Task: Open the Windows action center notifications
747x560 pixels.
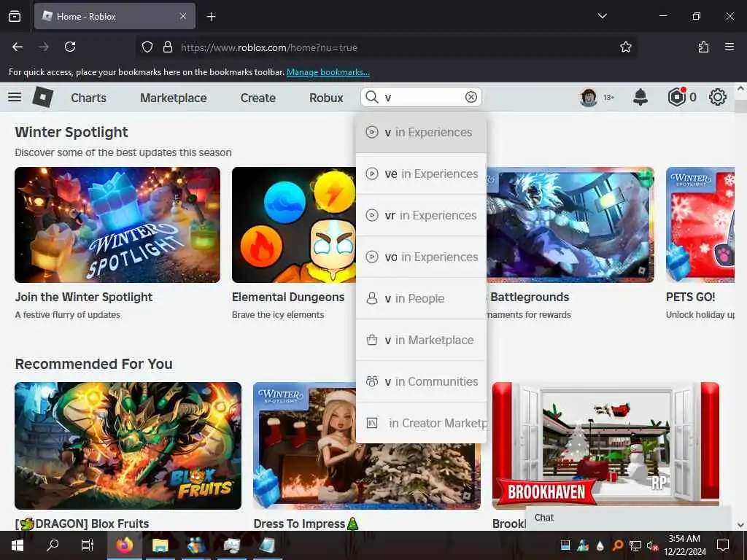Action: [x=723, y=545]
